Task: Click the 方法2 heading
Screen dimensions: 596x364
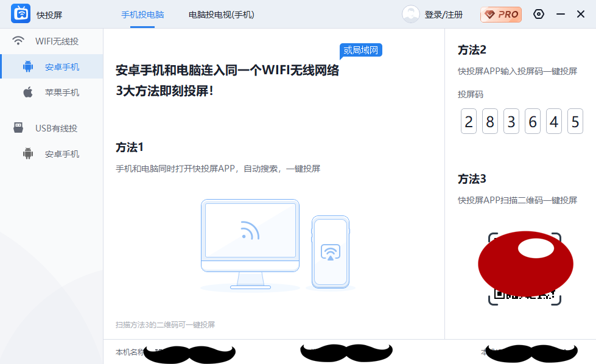Action: click(472, 50)
